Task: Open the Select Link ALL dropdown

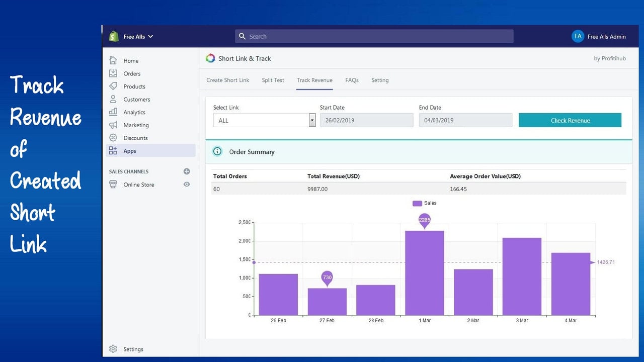Action: click(265, 120)
